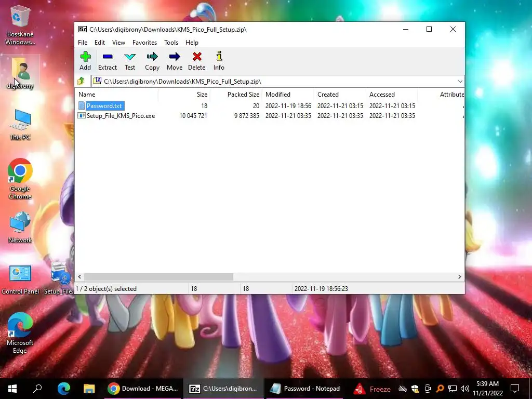The width and height of the screenshot is (532, 399).
Task: Sort by Modified column header
Action: (x=288, y=95)
